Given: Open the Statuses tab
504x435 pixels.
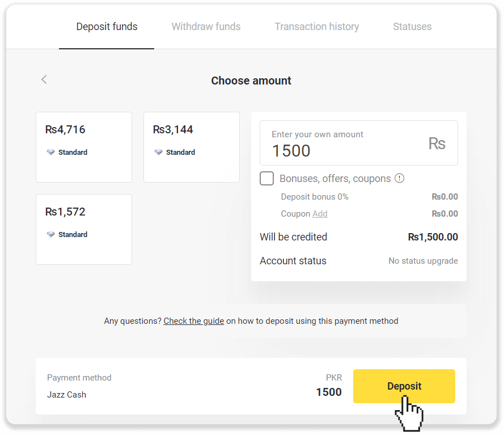Looking at the screenshot, I should point(412,27).
